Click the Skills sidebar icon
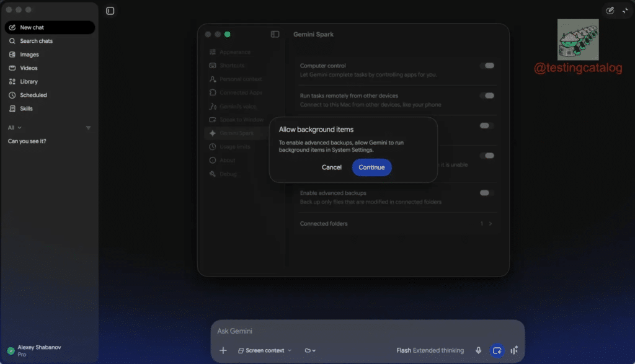Screen dimensions: 635x364 tap(12, 109)
